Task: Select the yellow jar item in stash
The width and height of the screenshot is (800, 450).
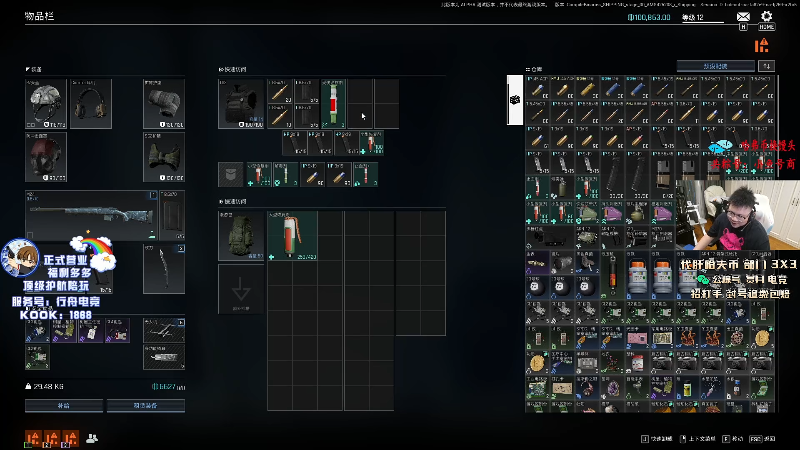Action: [687, 388]
